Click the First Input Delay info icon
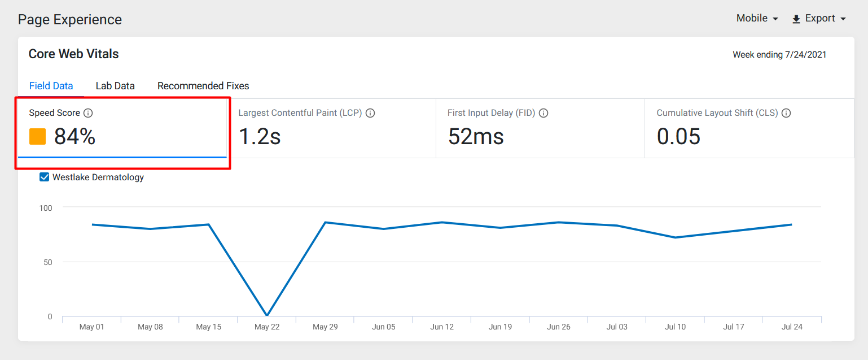Screen dimensions: 868x360 click(x=543, y=113)
